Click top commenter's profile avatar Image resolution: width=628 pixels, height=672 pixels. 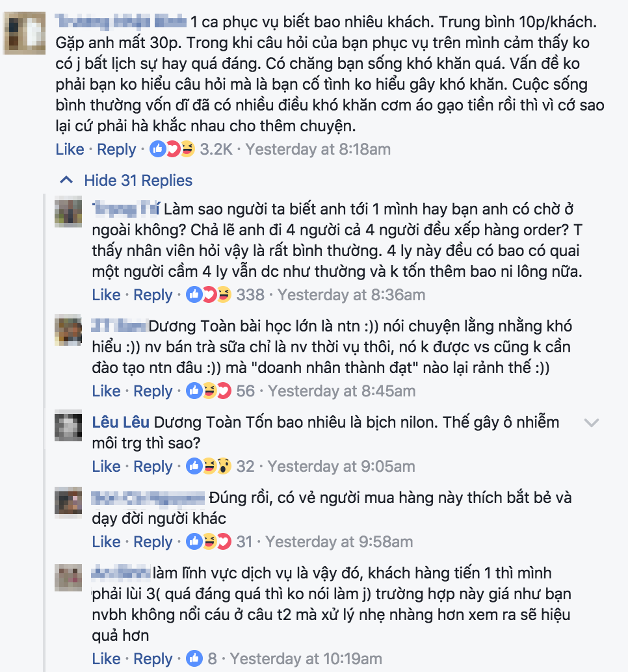(x=25, y=33)
